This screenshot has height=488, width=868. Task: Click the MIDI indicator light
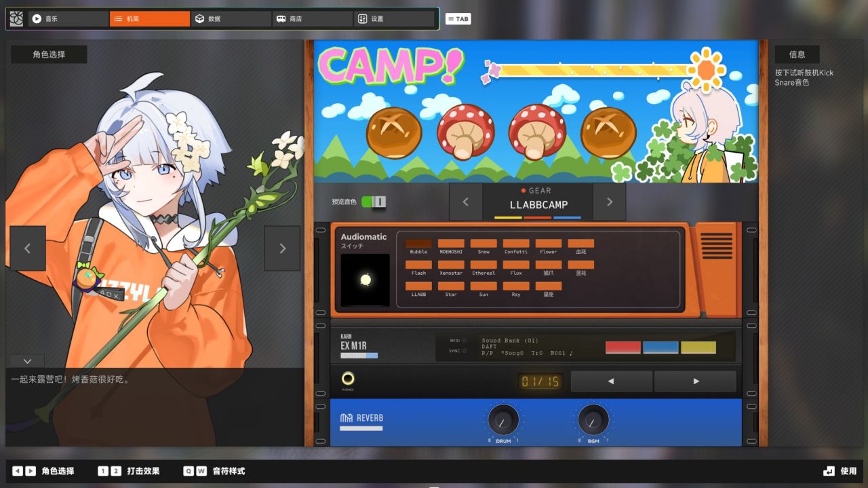(464, 341)
